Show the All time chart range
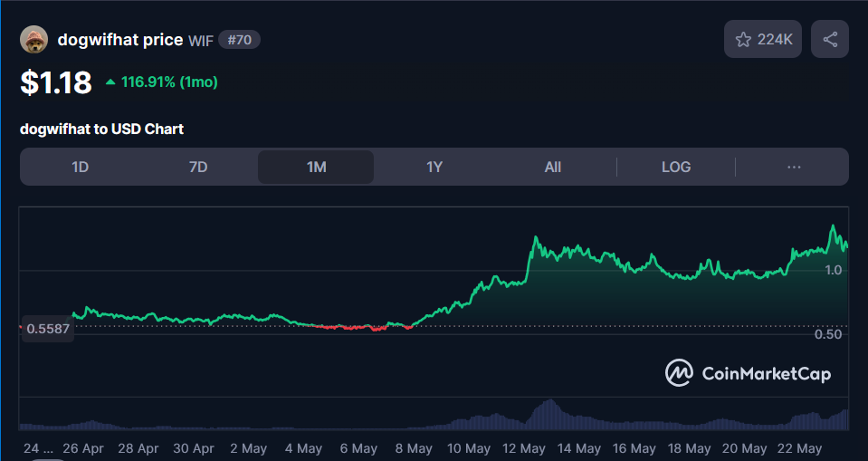868x461 pixels. point(552,167)
